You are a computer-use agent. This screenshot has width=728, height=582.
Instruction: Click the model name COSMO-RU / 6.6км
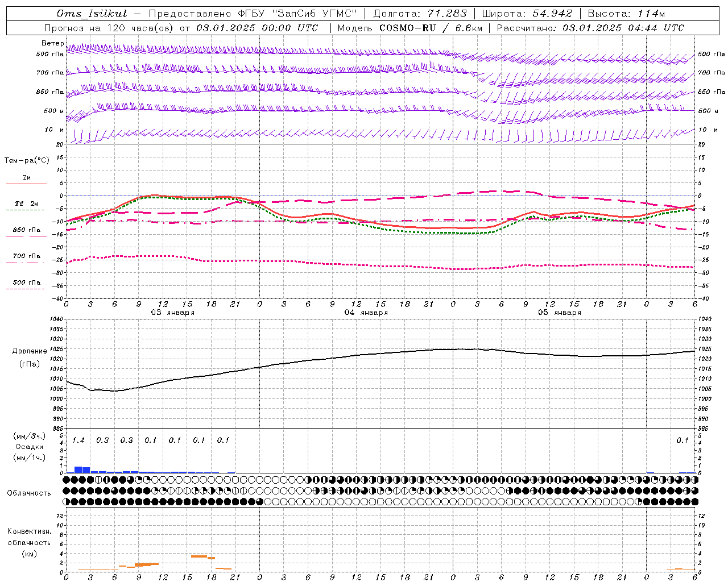(431, 28)
